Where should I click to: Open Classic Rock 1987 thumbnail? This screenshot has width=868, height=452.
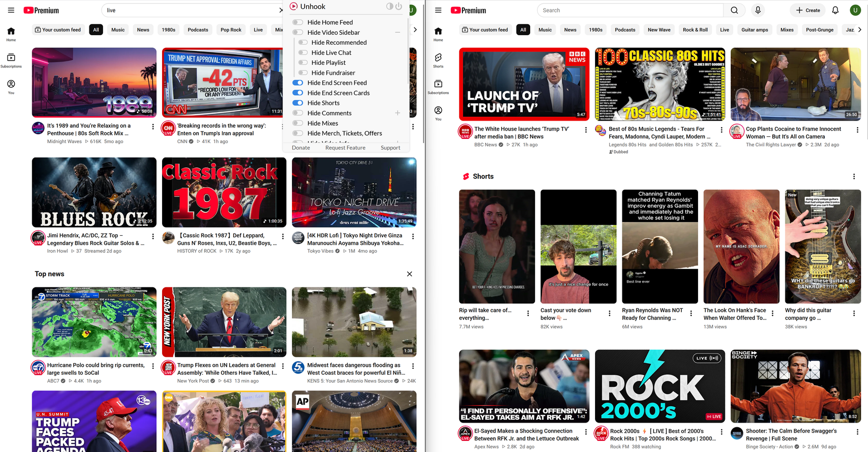coord(224,192)
